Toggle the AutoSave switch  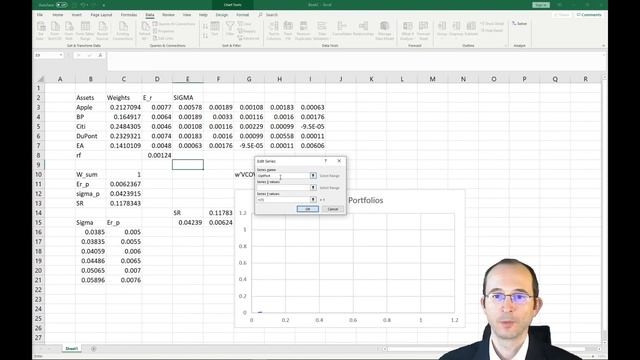point(62,5)
